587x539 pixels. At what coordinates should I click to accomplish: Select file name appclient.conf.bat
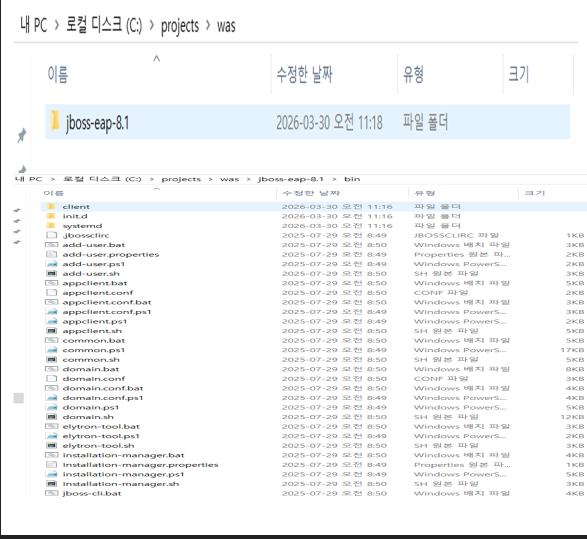[x=107, y=302]
